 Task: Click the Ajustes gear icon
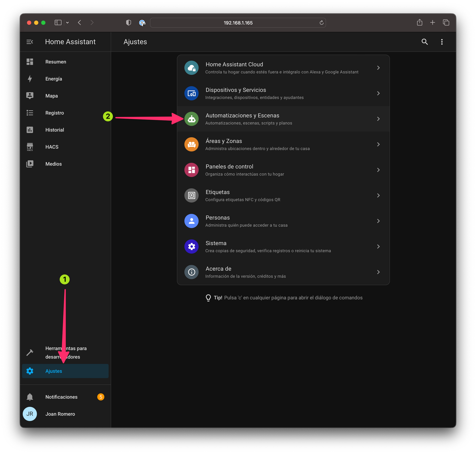click(30, 371)
